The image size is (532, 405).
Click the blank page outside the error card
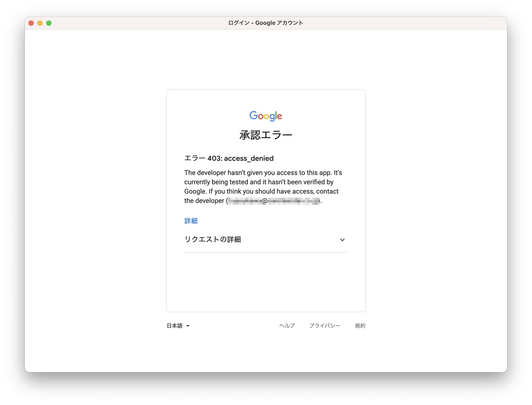(x=96, y=193)
